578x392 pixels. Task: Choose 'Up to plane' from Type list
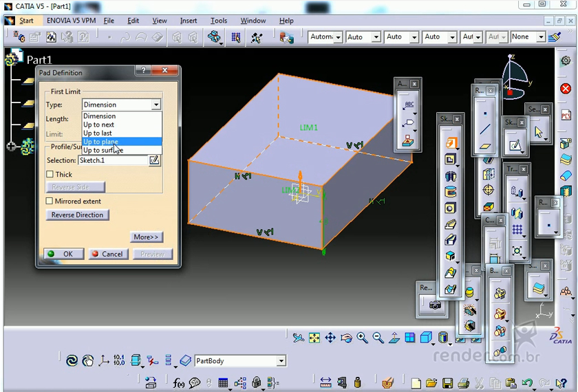tap(100, 142)
